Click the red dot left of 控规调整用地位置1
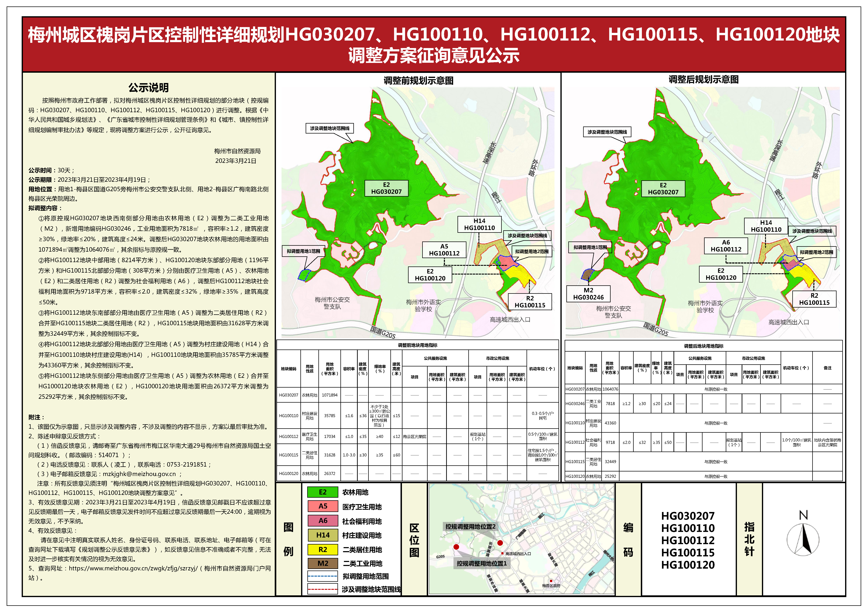The height and width of the screenshot is (613, 868). 456,547
